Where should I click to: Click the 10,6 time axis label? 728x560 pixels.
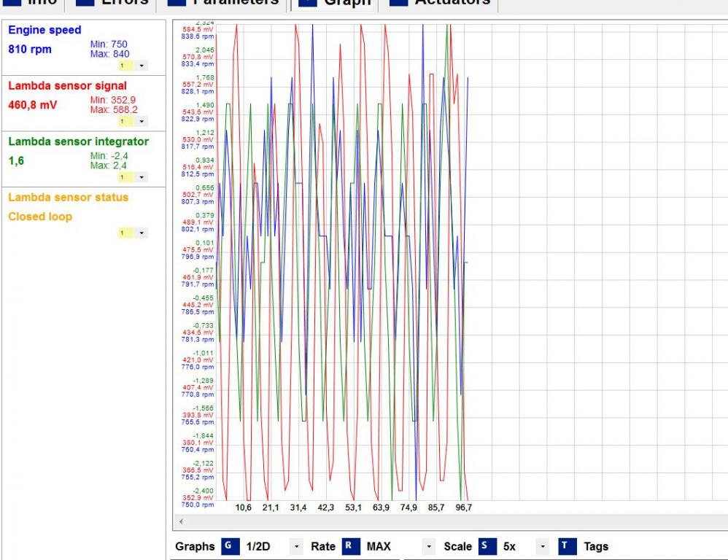[244, 507]
